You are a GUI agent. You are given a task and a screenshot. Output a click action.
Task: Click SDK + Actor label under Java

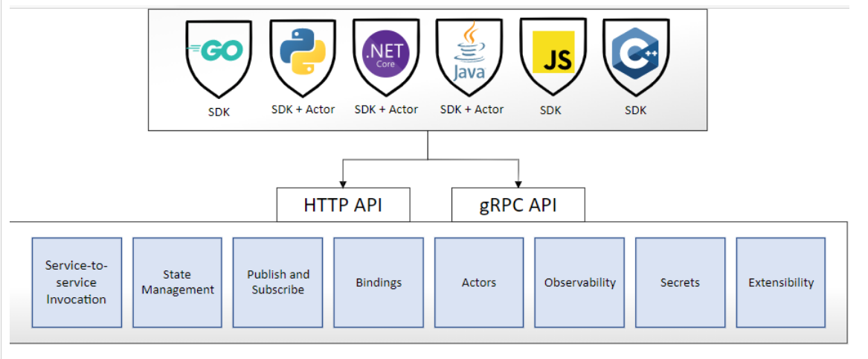click(x=472, y=109)
